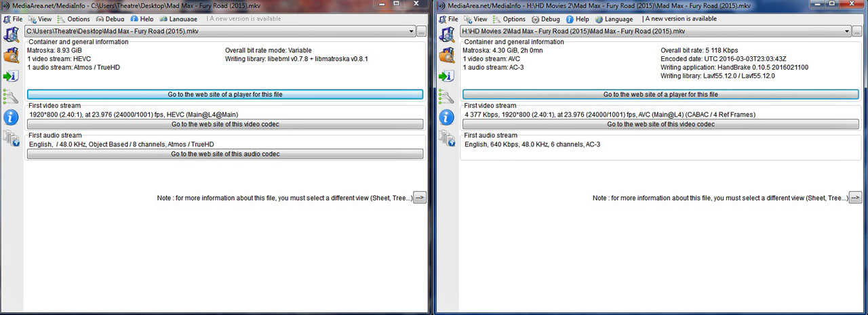Click blue About info icon in right MediaInfo sidebar

pos(446,117)
